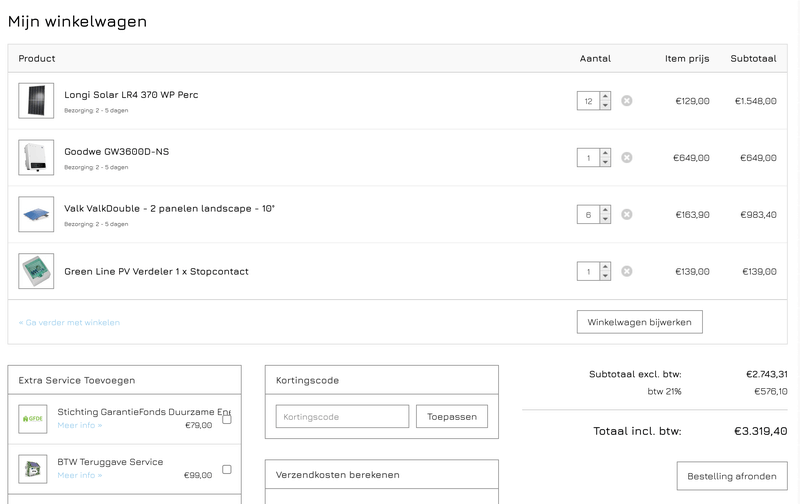Click the btw 21% value €576,10
Image resolution: width=800 pixels, height=504 pixels.
pyautogui.click(x=770, y=391)
